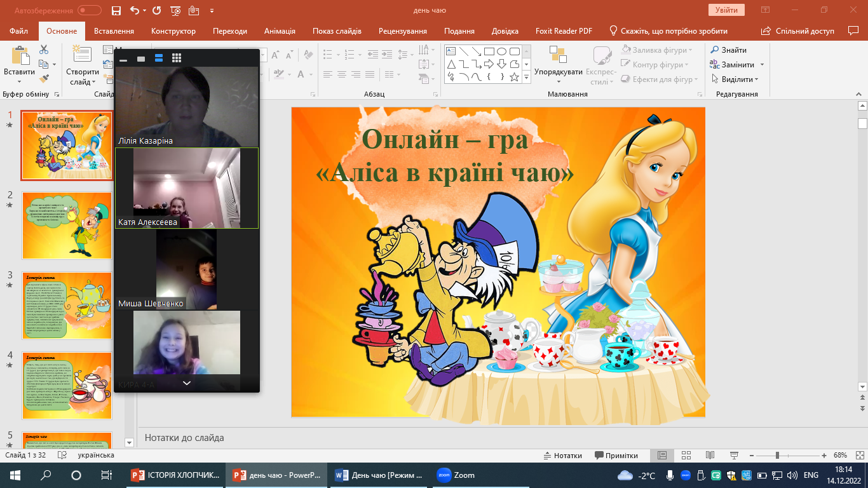Viewport: 868px width, 488px height.
Task: Start slideshow from beginning in quick access toolbar
Action: click(176, 10)
